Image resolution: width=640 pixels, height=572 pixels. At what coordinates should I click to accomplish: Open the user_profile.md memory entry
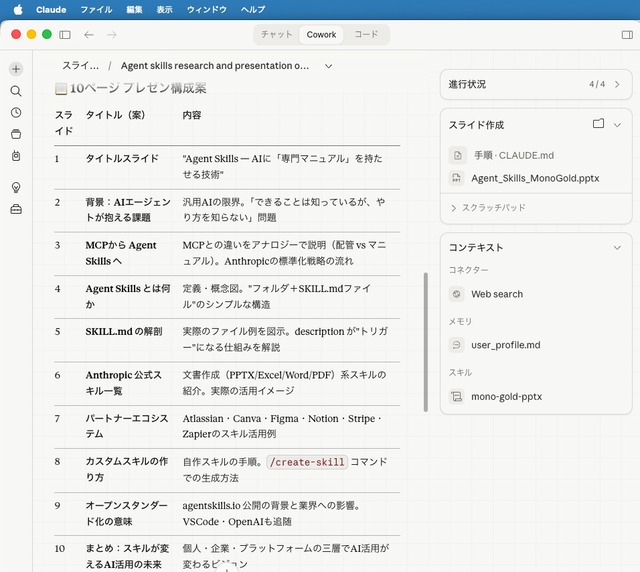click(x=506, y=345)
